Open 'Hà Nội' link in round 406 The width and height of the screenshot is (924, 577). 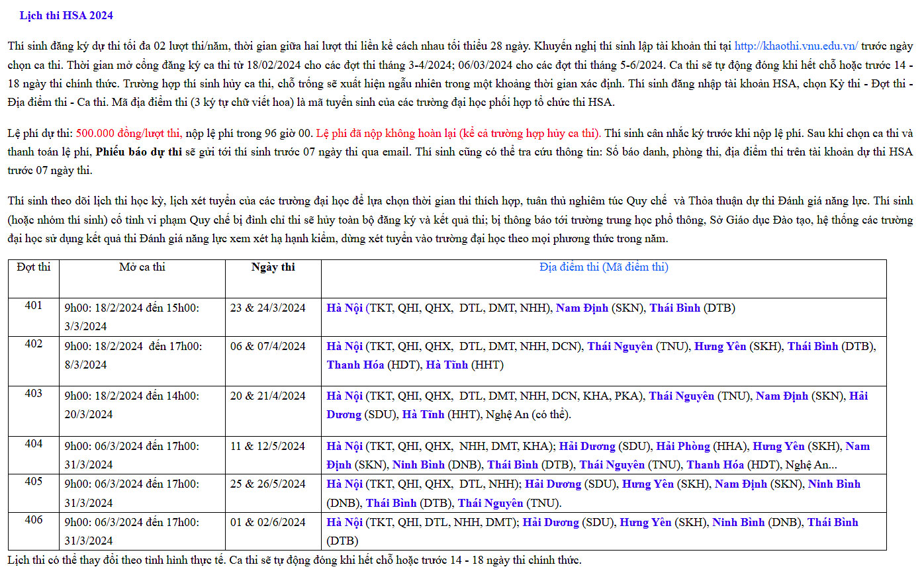click(345, 523)
